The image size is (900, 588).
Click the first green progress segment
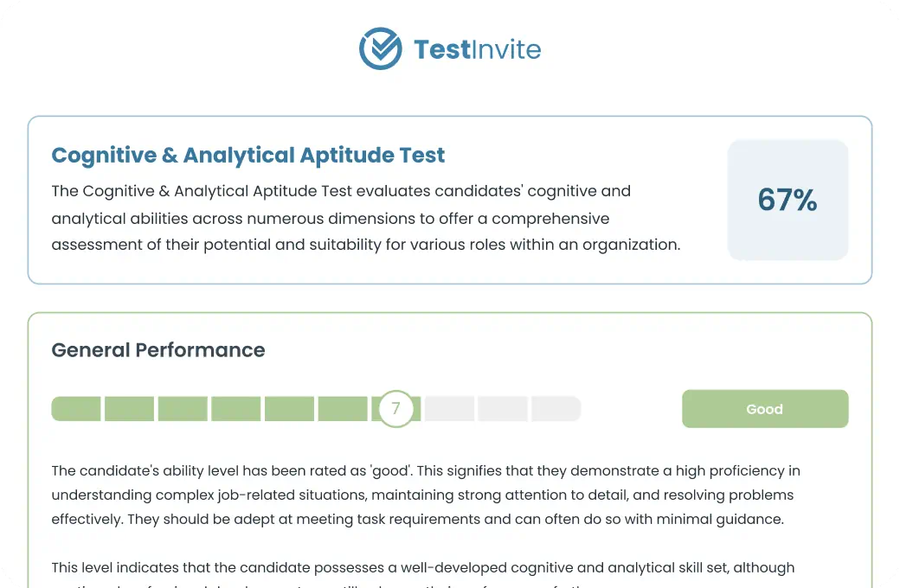pyautogui.click(x=76, y=408)
